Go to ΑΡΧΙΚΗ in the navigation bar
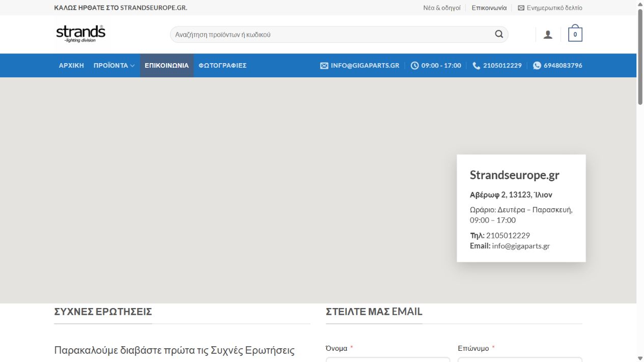Screen dimensions: 644x362 [71, 66]
